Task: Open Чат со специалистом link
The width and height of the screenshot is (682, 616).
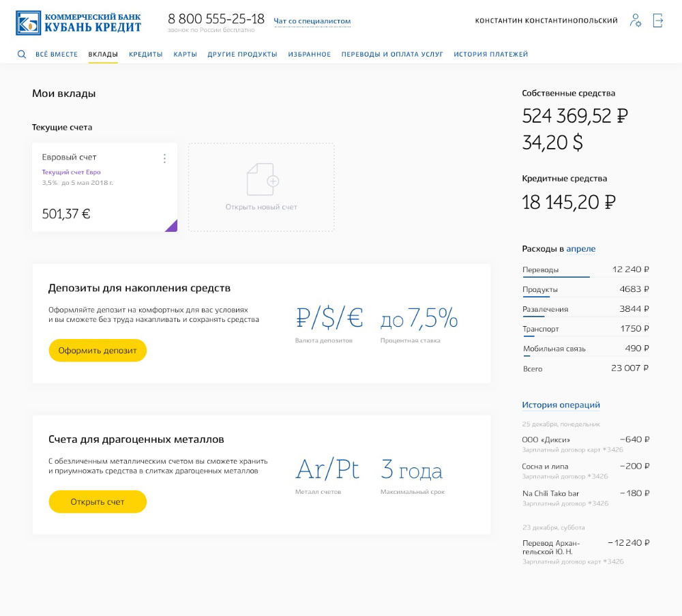Action: (312, 21)
